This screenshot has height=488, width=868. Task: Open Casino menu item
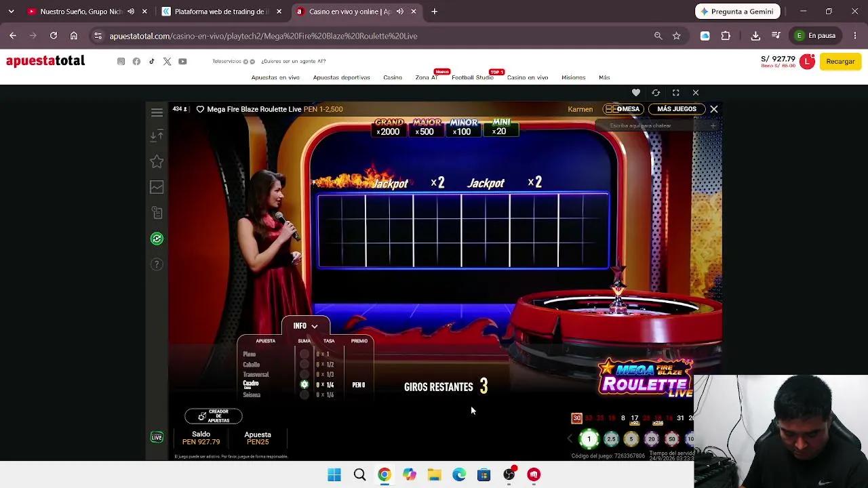393,77
